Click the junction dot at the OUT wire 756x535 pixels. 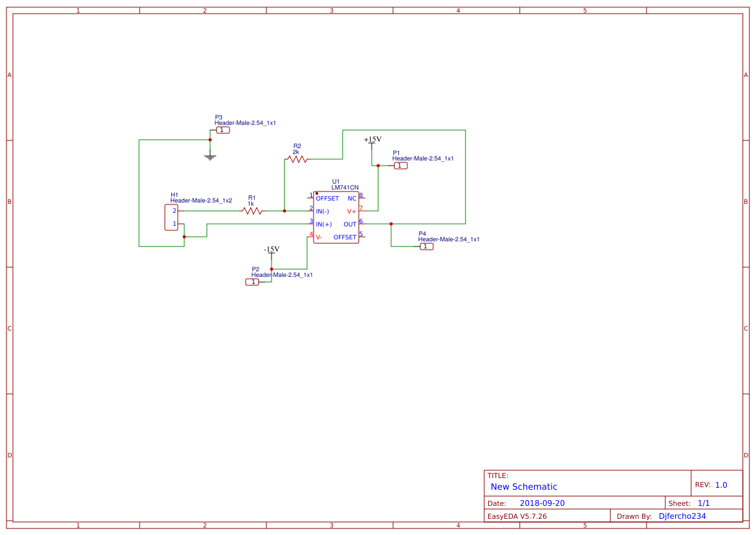(x=391, y=224)
